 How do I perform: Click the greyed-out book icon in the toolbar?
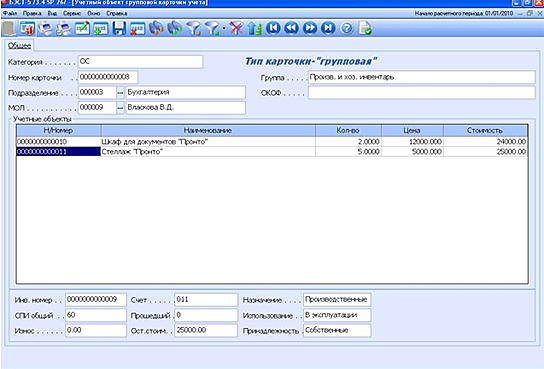click(9, 28)
